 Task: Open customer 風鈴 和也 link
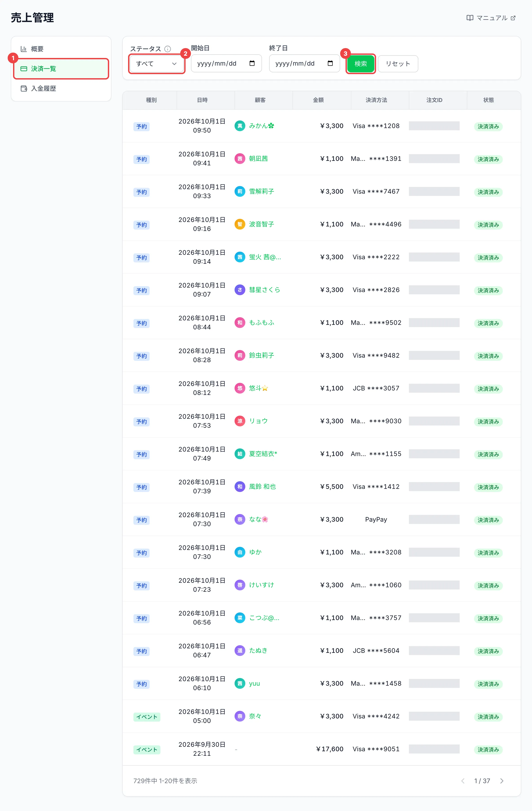point(262,487)
